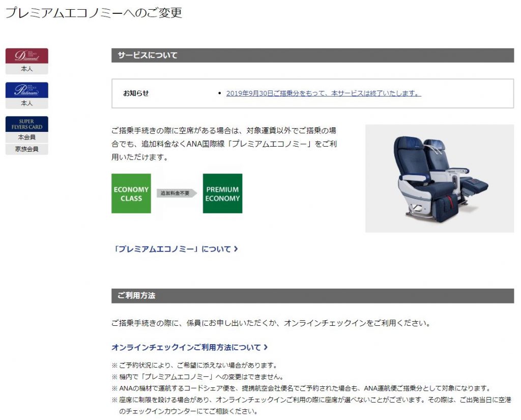Click the sentence 係員にお申し出いただくか、オンラインチェックインをご利用ください
This screenshot has width=521, height=420.
tap(308, 323)
